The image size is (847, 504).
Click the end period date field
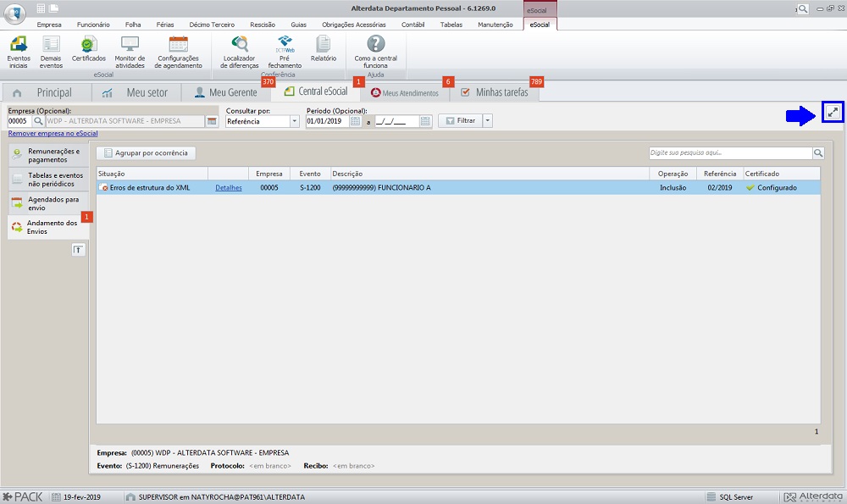pyautogui.click(x=397, y=121)
